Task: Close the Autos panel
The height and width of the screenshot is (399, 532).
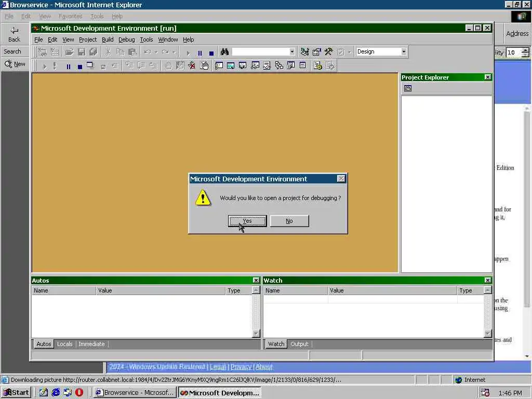Action: click(x=256, y=280)
